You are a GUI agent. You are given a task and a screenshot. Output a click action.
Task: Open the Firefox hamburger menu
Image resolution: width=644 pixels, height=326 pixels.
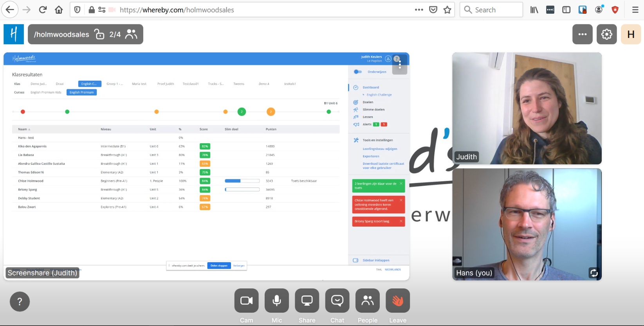point(635,10)
